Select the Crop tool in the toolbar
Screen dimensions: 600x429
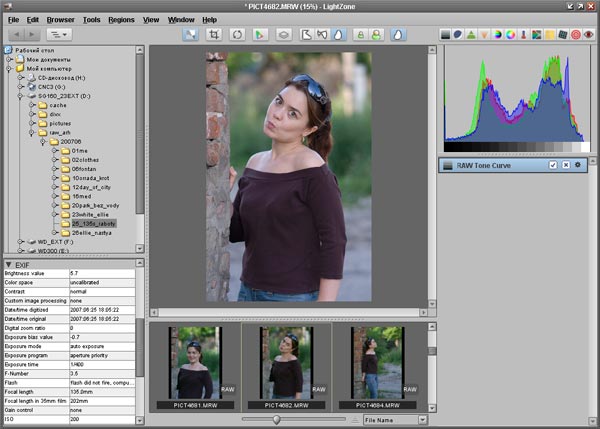click(x=213, y=34)
